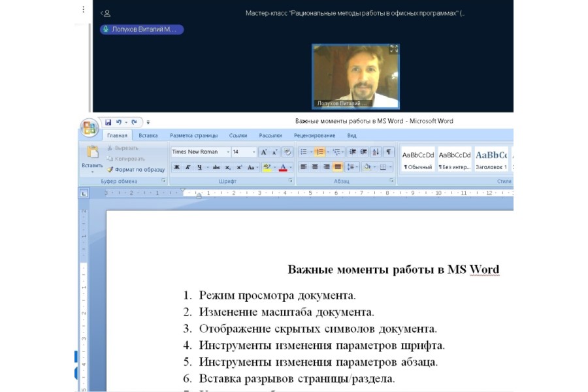The height and width of the screenshot is (392, 588).
Task: Expand the Абзац dialog launcher
Action: (x=391, y=181)
